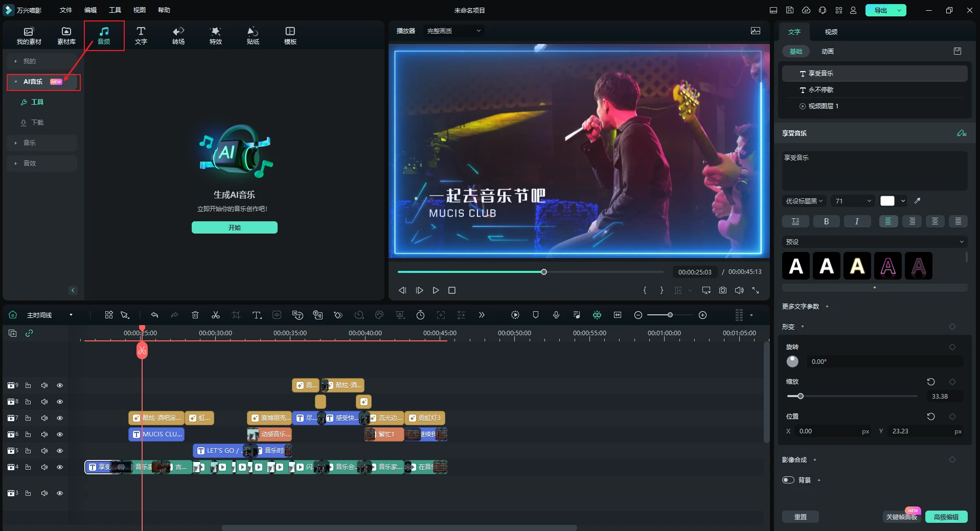
Task: Open the 模板 templates panel
Action: pos(290,36)
